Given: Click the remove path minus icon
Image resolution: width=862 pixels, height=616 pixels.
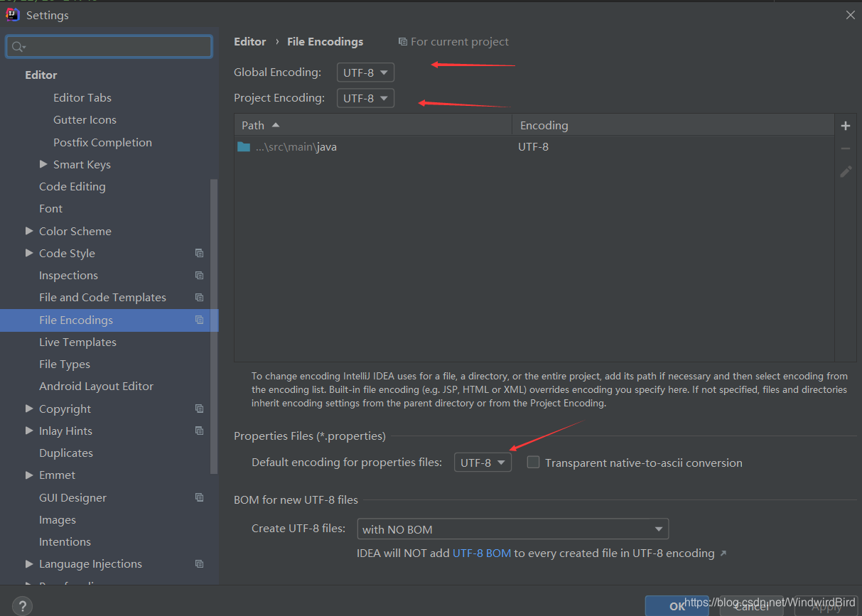Looking at the screenshot, I should click(846, 148).
